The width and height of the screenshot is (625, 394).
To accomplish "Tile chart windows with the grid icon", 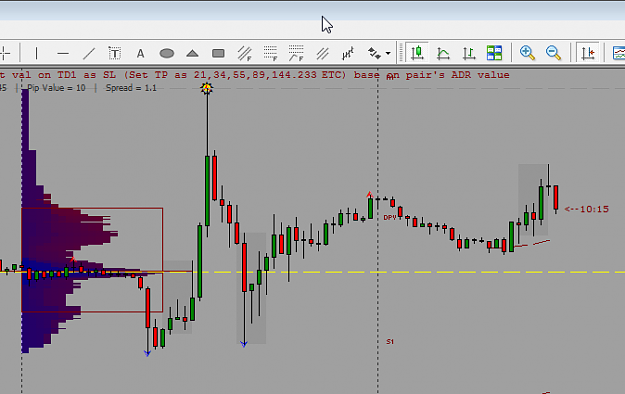I will coord(494,53).
